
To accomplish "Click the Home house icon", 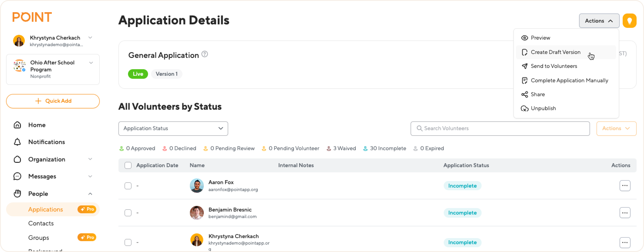I will click(x=17, y=125).
